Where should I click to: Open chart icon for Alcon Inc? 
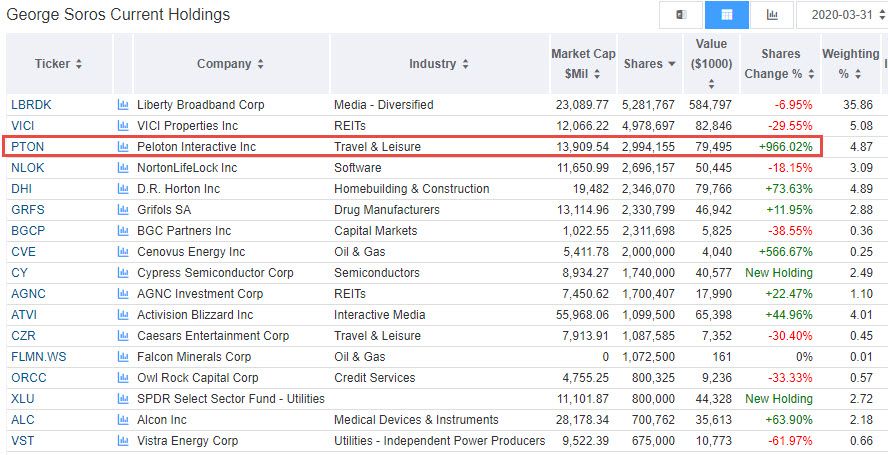click(123, 420)
